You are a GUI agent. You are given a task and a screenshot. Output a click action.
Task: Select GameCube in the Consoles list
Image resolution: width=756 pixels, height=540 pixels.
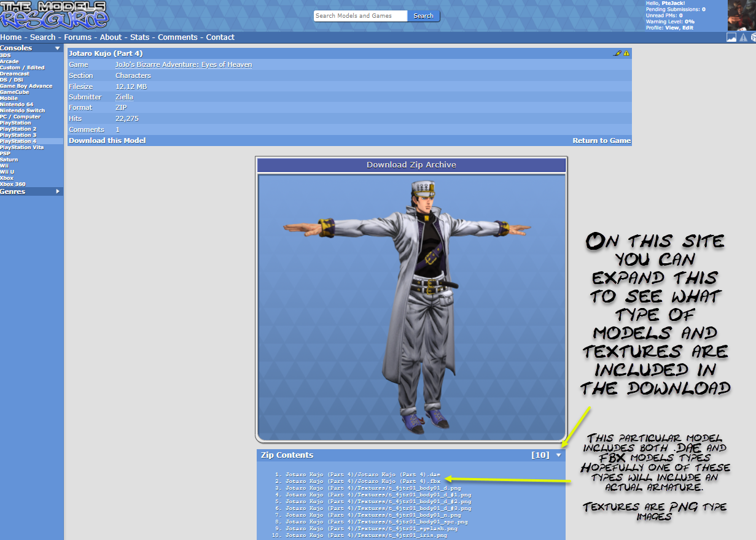[15, 92]
